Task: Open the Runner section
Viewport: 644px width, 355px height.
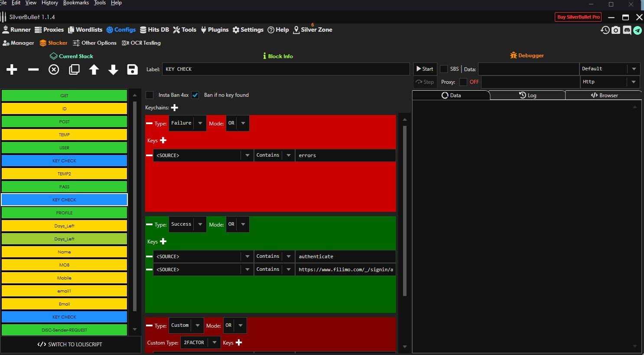Action: (16, 30)
